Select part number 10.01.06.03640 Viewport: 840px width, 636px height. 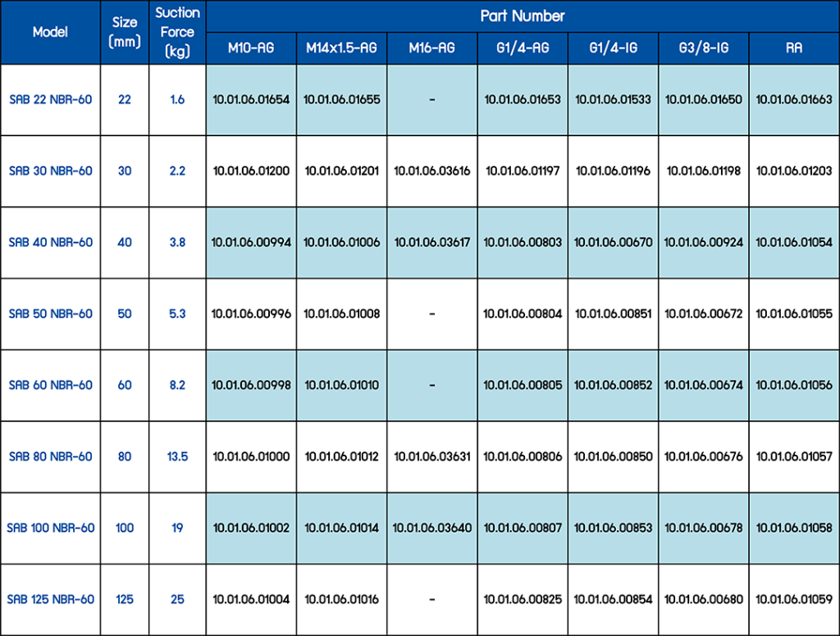point(431,528)
